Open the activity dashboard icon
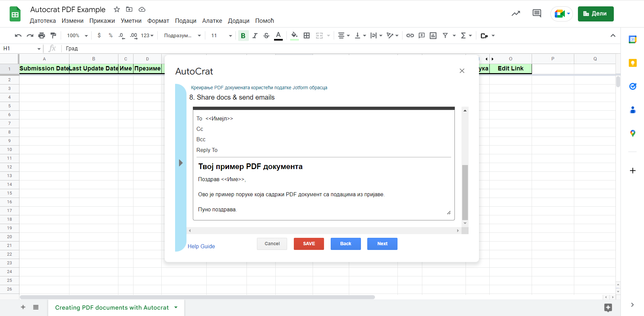644x316 pixels. [x=516, y=14]
